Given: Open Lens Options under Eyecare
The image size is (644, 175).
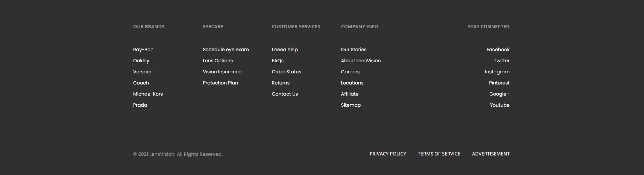Looking at the screenshot, I should click(x=218, y=61).
